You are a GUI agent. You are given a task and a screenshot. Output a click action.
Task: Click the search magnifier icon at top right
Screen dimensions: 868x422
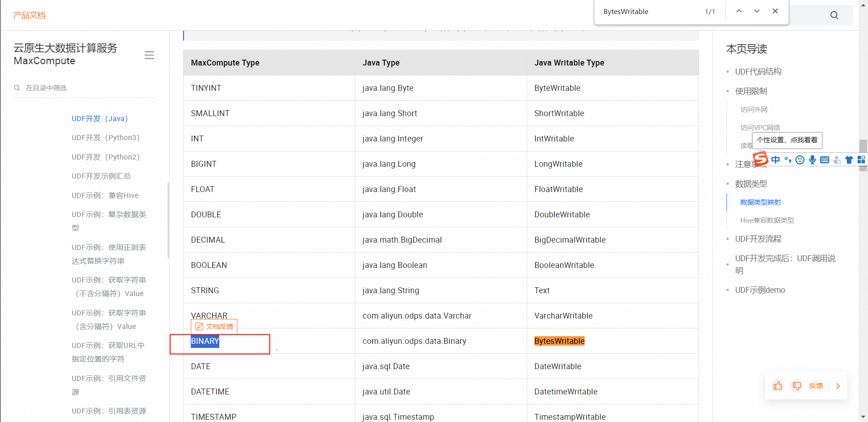pyautogui.click(x=834, y=15)
